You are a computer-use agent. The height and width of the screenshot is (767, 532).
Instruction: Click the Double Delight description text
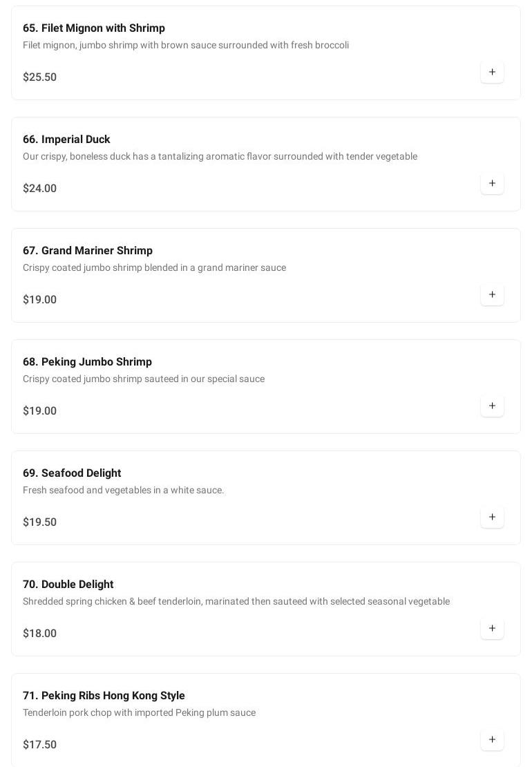[236, 602]
